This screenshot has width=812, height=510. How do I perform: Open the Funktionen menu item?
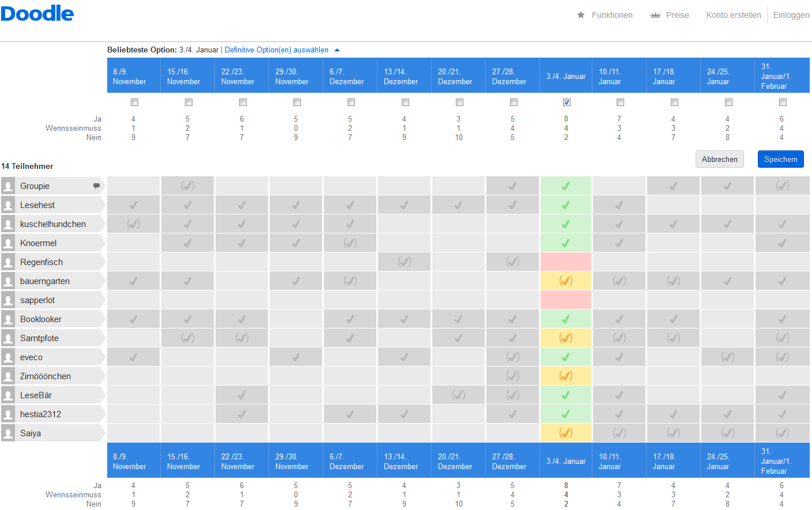[611, 15]
